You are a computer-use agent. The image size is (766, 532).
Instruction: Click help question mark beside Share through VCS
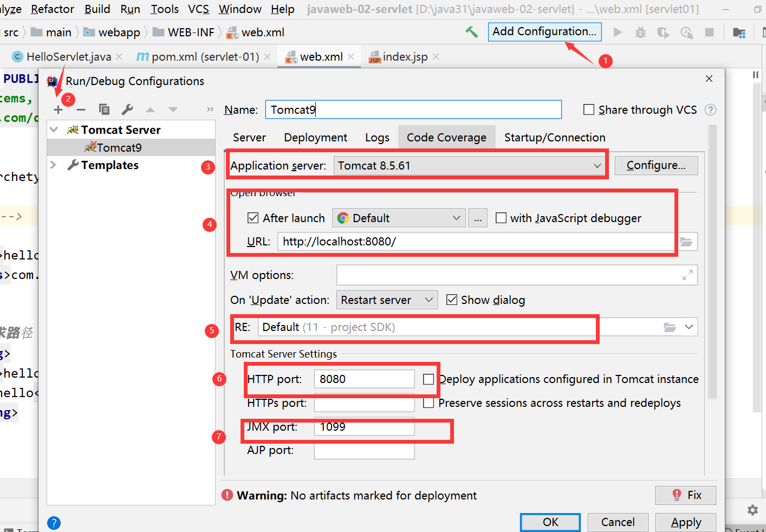click(710, 110)
